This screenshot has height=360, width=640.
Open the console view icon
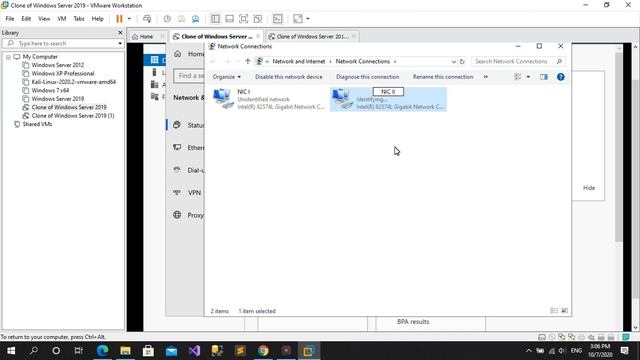click(x=278, y=19)
